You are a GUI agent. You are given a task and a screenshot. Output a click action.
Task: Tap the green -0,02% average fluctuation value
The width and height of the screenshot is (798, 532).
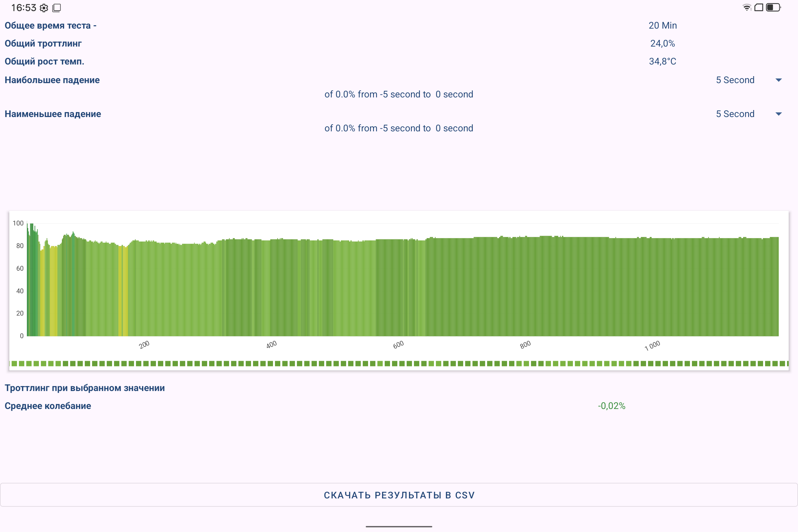click(611, 406)
